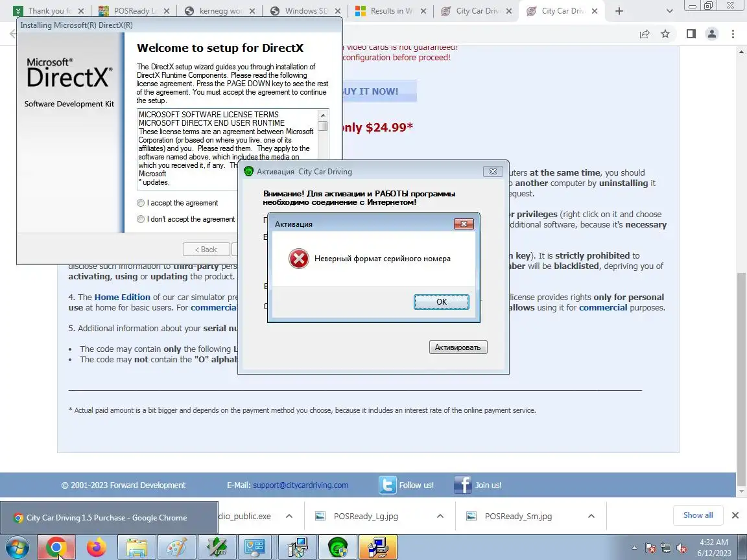Open the Windows Start menu
This screenshot has height=560, width=747.
tap(17, 548)
